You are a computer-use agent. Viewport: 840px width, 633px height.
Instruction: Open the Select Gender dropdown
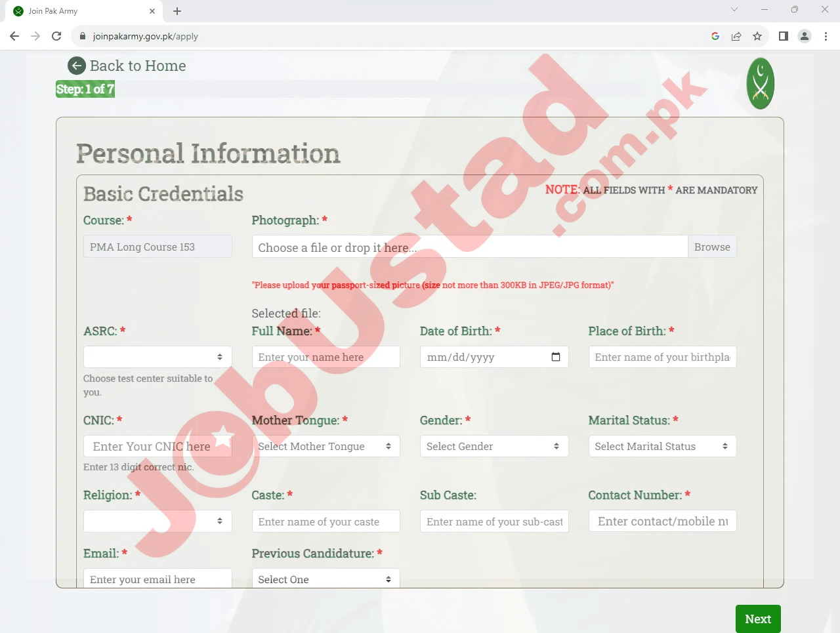click(494, 446)
